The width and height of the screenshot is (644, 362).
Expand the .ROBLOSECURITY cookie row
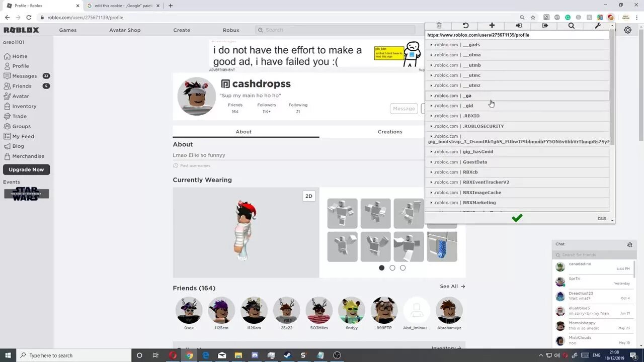(x=517, y=126)
